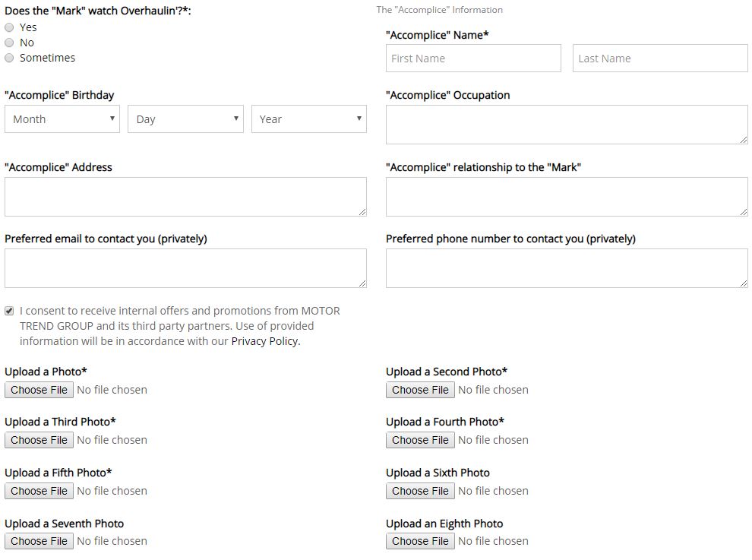Focus the Accomplice Address text area
The height and width of the screenshot is (560, 752).
[x=185, y=197]
